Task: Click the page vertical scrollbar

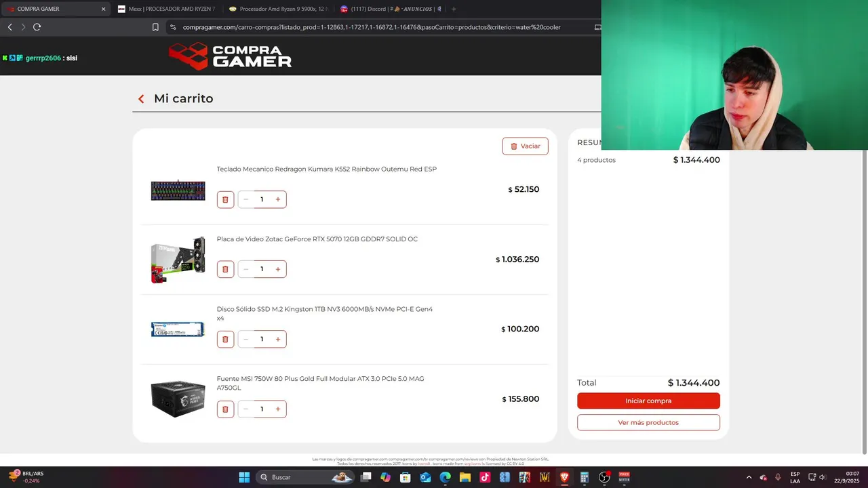Action: pos(864,302)
